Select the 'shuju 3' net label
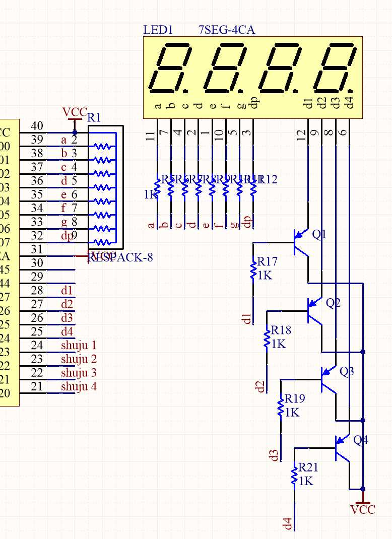392x539 pixels. (x=79, y=373)
